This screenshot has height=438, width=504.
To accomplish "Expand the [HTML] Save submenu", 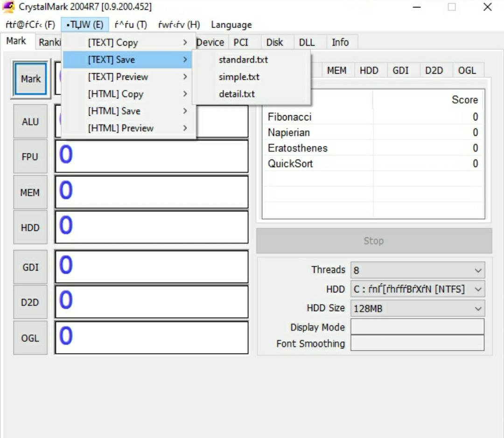I will [129, 111].
